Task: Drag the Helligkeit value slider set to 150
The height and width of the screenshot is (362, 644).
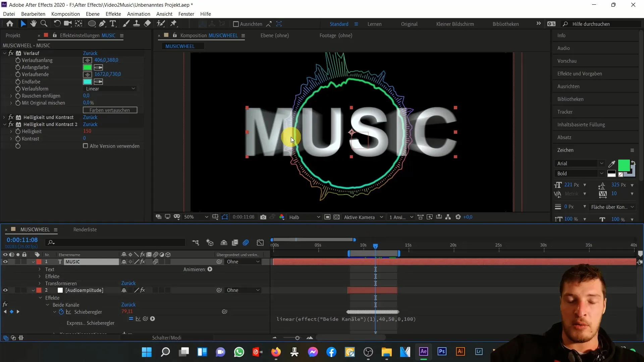Action: (87, 131)
